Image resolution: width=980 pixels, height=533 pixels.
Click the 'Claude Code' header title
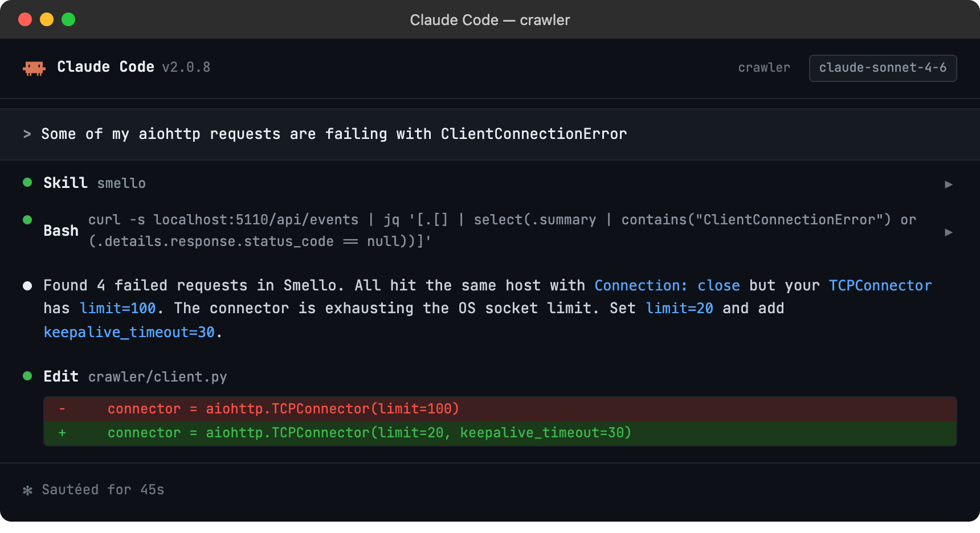pyautogui.click(x=105, y=67)
